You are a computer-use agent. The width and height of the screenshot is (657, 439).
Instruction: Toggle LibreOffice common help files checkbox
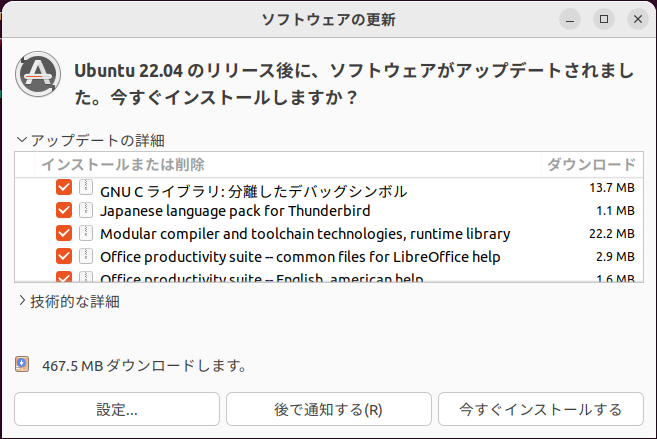[x=64, y=256]
